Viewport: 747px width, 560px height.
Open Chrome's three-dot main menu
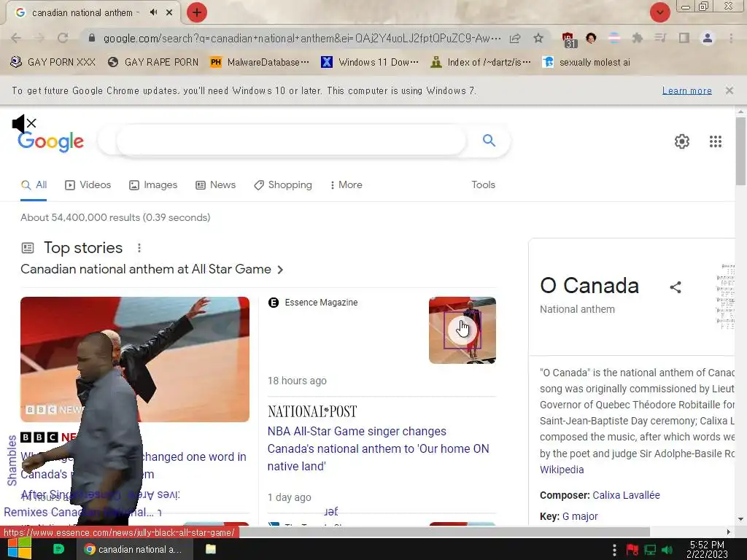731,38
